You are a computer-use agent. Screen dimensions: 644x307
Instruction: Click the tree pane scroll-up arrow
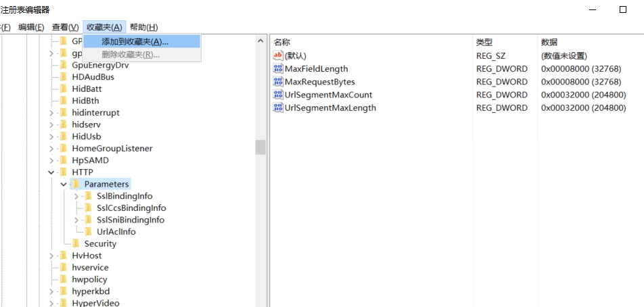(x=260, y=41)
